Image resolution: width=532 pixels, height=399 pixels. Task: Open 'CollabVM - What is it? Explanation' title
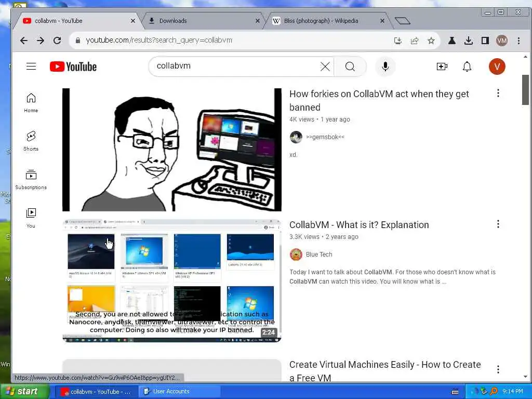[359, 224]
